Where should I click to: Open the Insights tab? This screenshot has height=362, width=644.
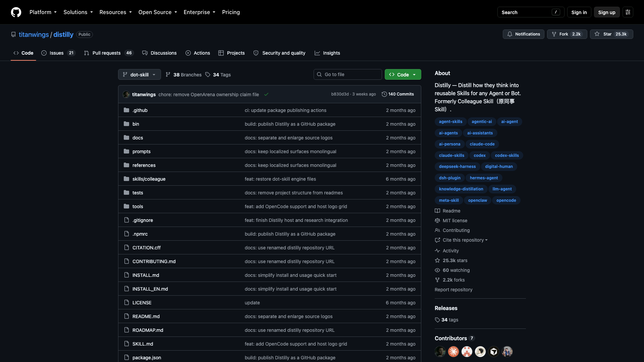click(x=327, y=53)
